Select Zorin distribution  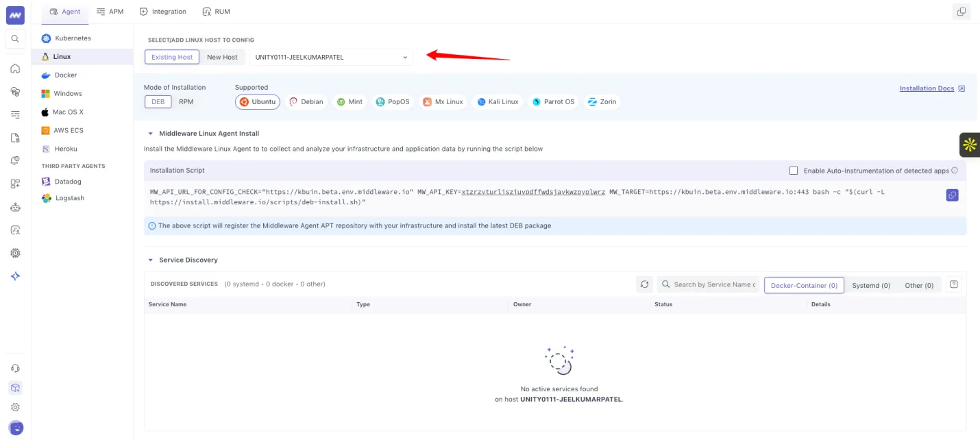[602, 101]
